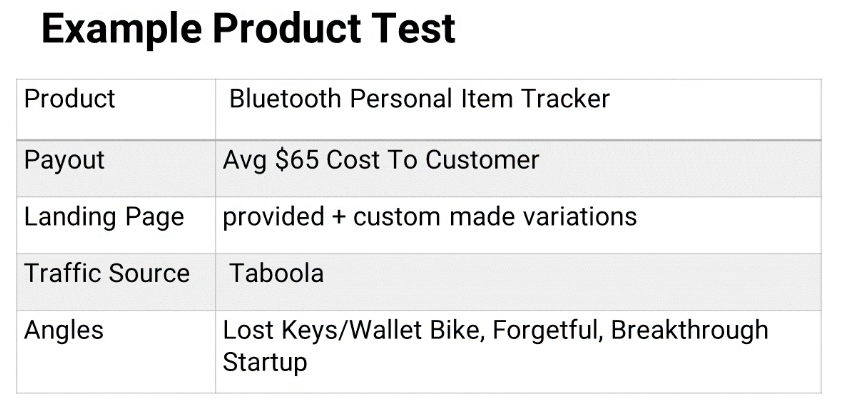This screenshot has height=412, width=843.
Task: Click the word 'Breakthrough' in the table
Action: pyautogui.click(x=690, y=330)
